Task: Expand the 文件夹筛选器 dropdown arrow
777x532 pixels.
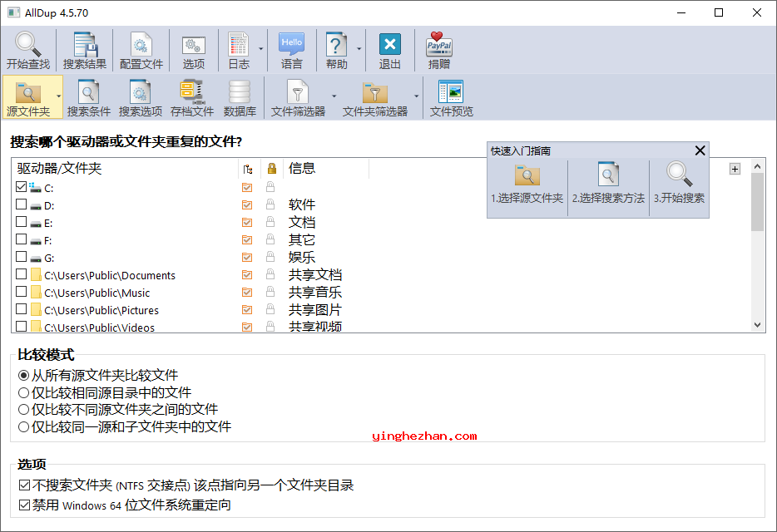Action: (x=416, y=96)
